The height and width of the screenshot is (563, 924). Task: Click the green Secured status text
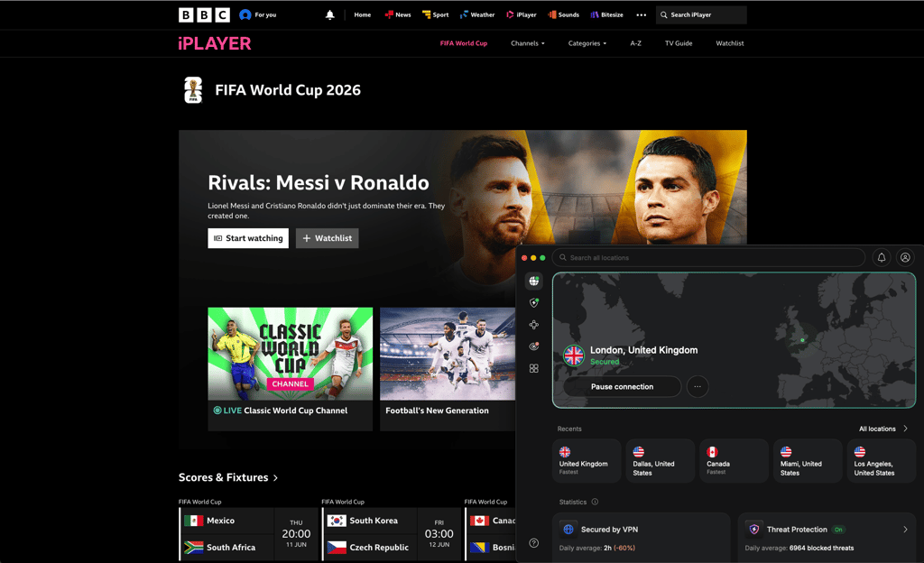(605, 362)
